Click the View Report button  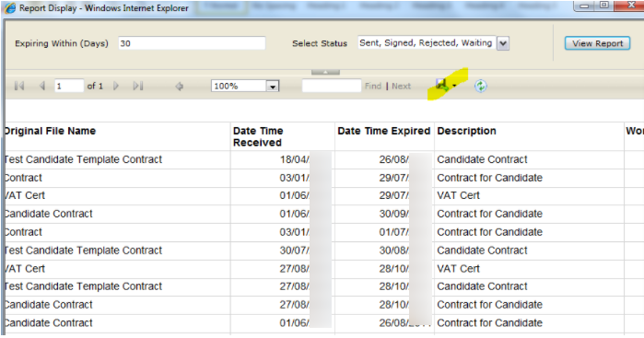[597, 43]
